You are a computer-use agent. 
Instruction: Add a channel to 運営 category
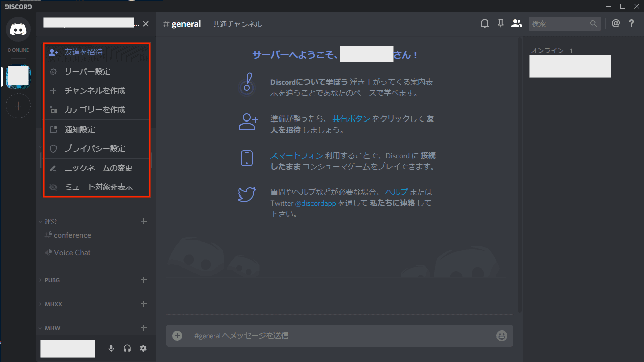coord(144,221)
